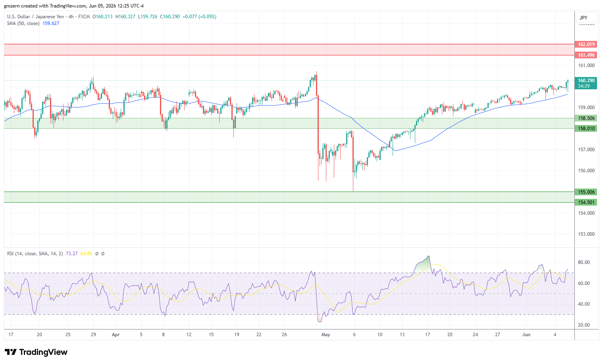603x364 pixels.
Task: Click the close price C160.290 in legend
Action: tap(170, 17)
